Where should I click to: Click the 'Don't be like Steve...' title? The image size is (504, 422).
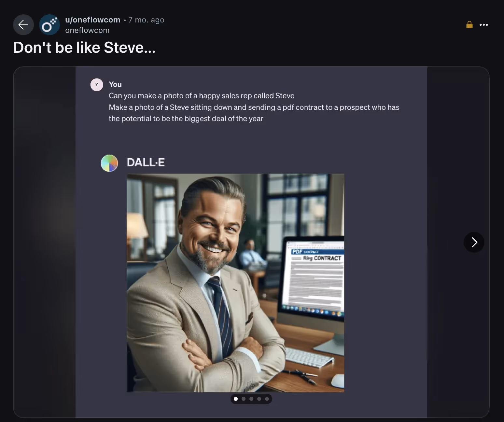(x=84, y=48)
